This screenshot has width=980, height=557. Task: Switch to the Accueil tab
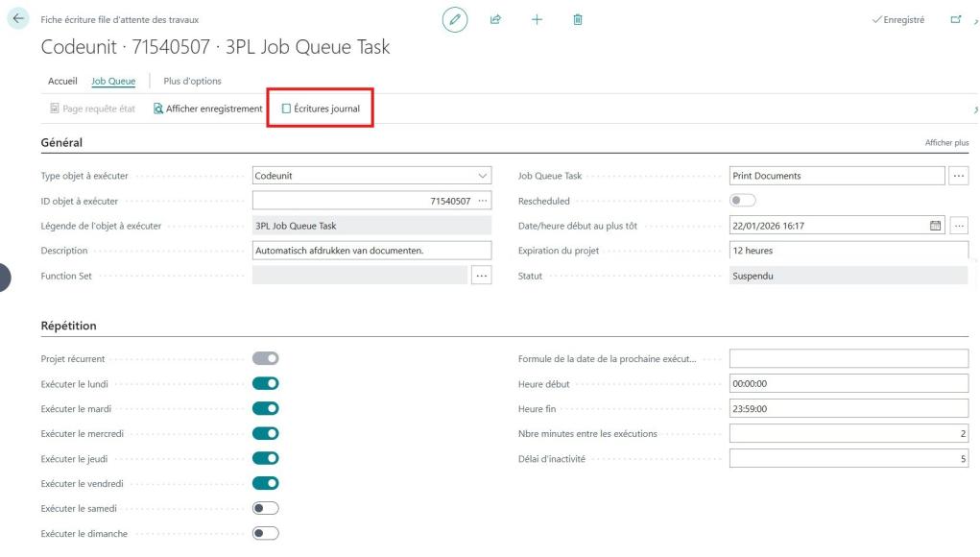click(62, 81)
